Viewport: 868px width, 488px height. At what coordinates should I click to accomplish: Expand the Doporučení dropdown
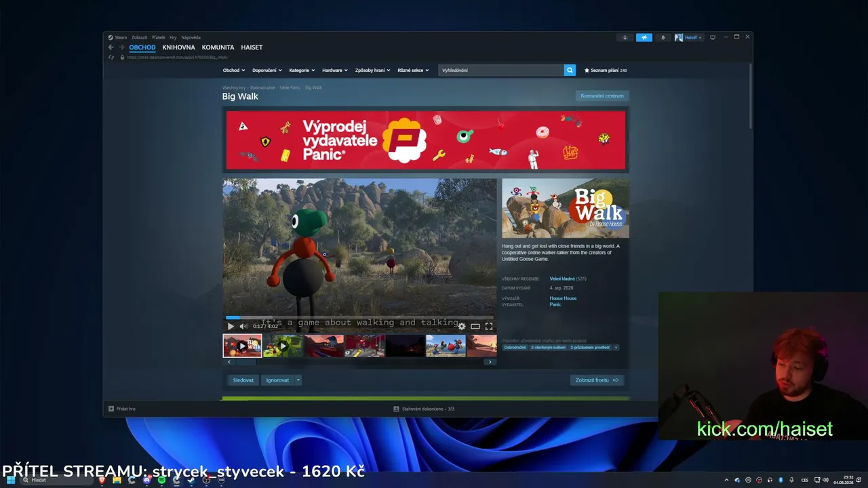click(x=267, y=70)
